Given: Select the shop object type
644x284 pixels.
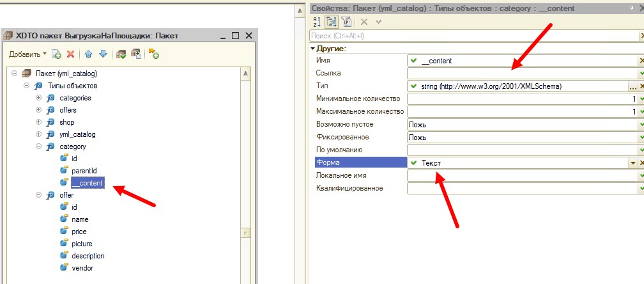Looking at the screenshot, I should coord(67,122).
